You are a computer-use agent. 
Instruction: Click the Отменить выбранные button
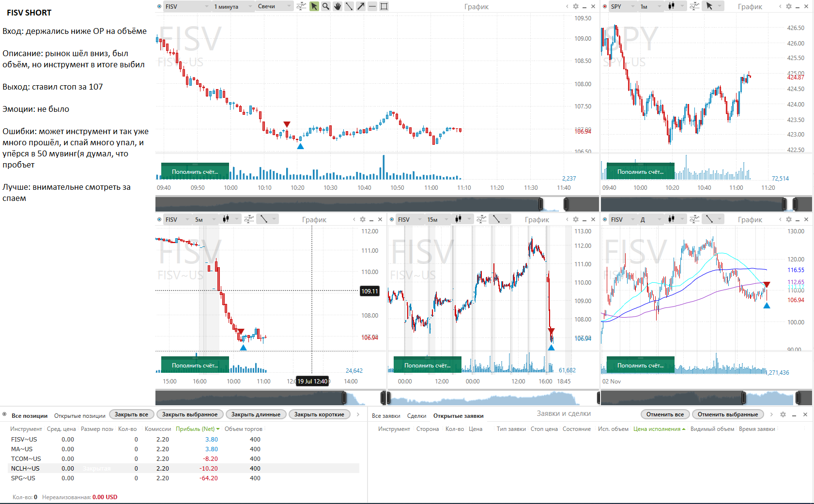click(727, 414)
